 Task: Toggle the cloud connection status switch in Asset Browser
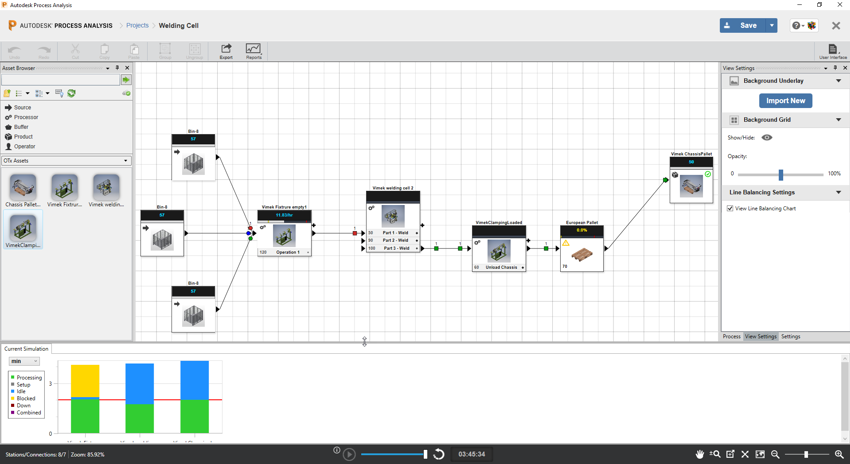126,93
